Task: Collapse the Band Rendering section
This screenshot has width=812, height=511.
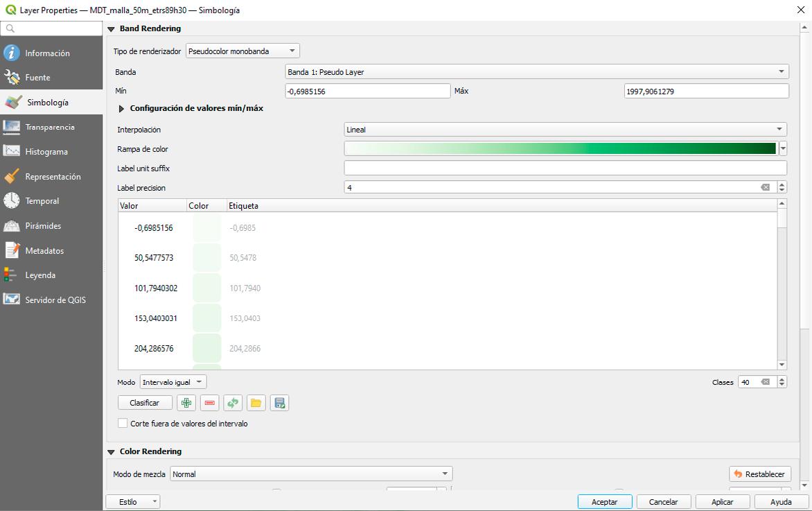Action: [111, 30]
